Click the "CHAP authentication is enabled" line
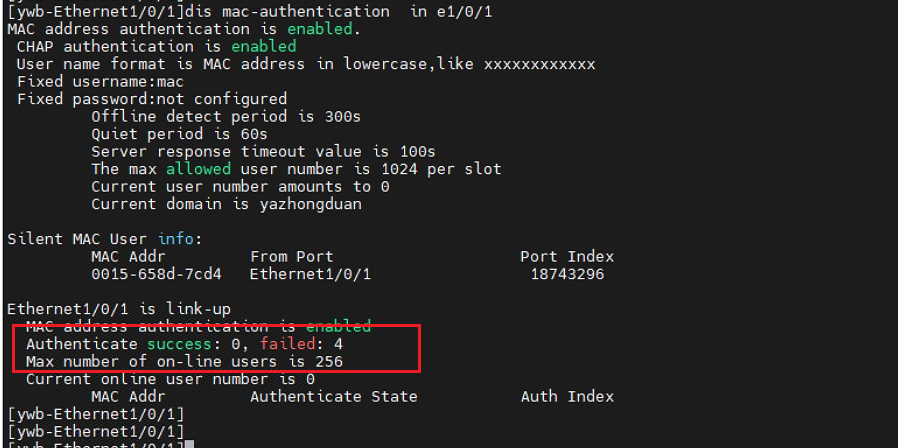The width and height of the screenshot is (898, 448). (x=156, y=46)
